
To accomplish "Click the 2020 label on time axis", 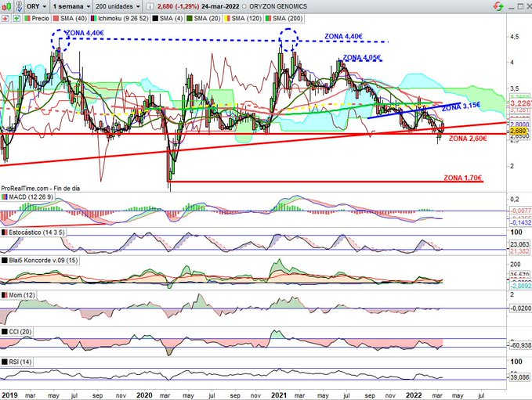I will 144,395.
